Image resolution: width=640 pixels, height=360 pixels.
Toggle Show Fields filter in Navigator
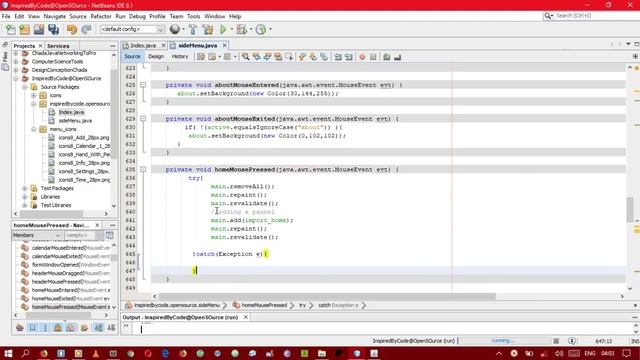click(33, 327)
